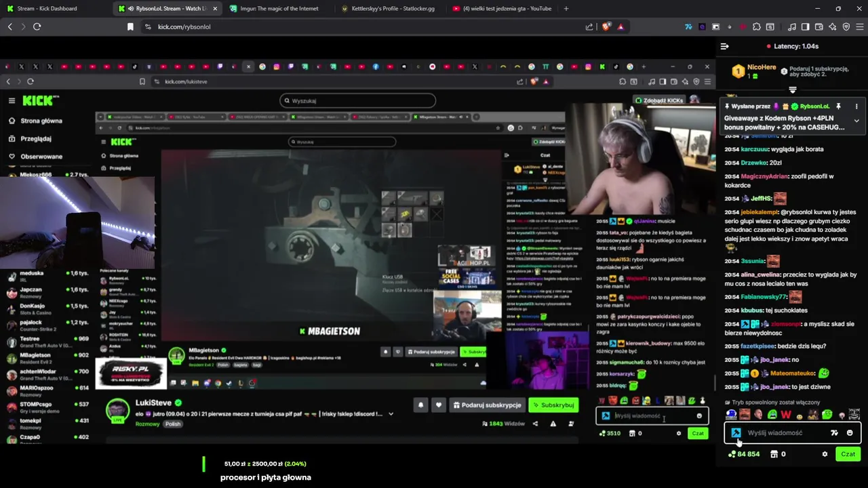Open emoji picker in main chat input
The image size is (868, 488).
tap(850, 432)
